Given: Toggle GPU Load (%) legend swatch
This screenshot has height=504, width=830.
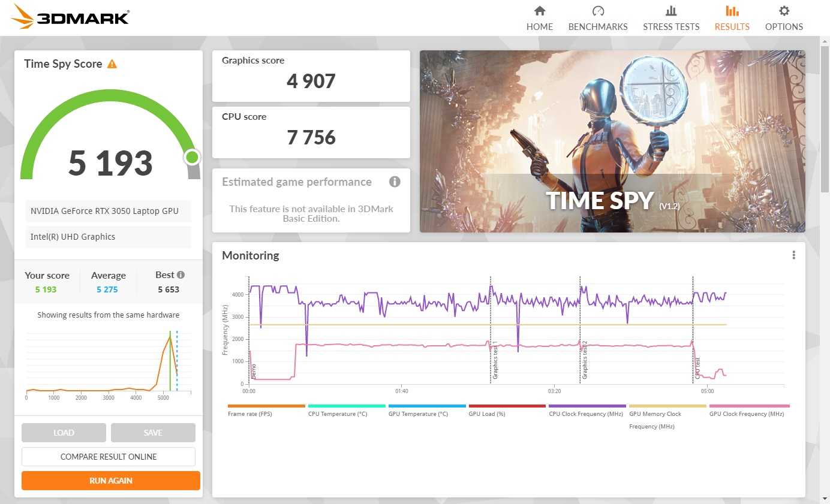Looking at the screenshot, I should coord(507,406).
